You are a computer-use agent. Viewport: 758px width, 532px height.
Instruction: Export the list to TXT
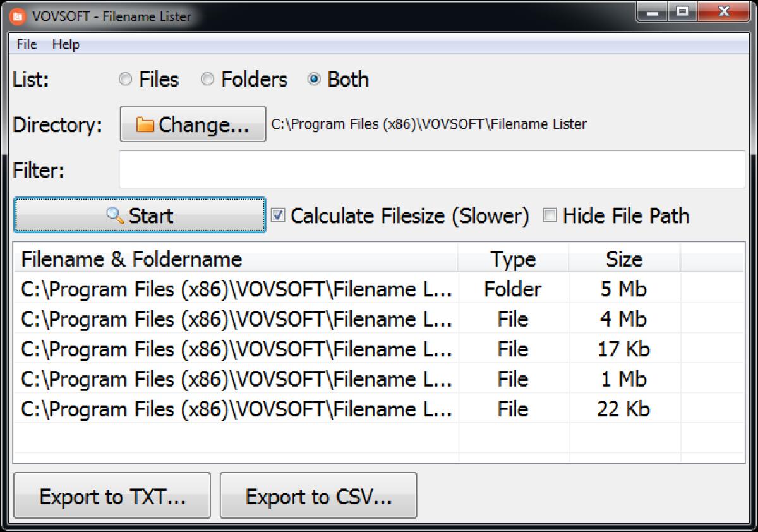click(x=112, y=496)
